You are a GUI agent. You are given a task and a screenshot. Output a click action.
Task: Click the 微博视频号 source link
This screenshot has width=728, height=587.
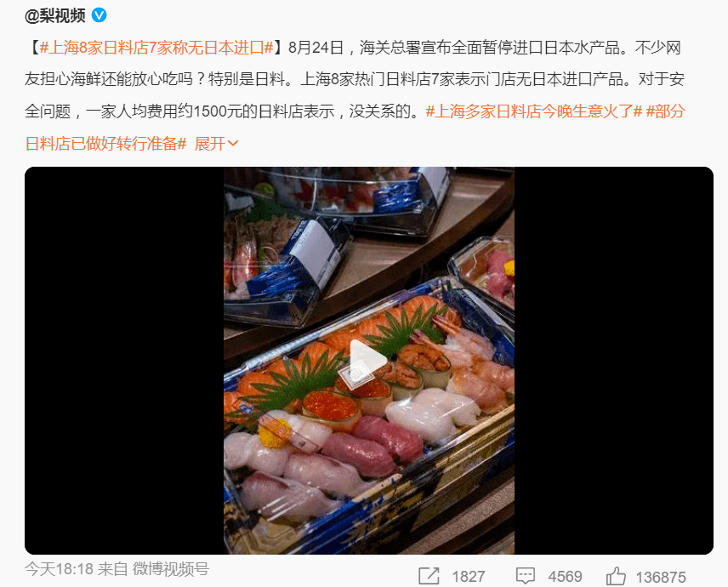[x=171, y=568]
